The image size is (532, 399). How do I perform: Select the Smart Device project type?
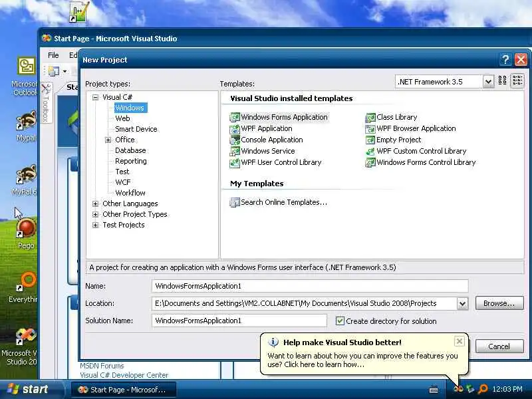point(136,129)
